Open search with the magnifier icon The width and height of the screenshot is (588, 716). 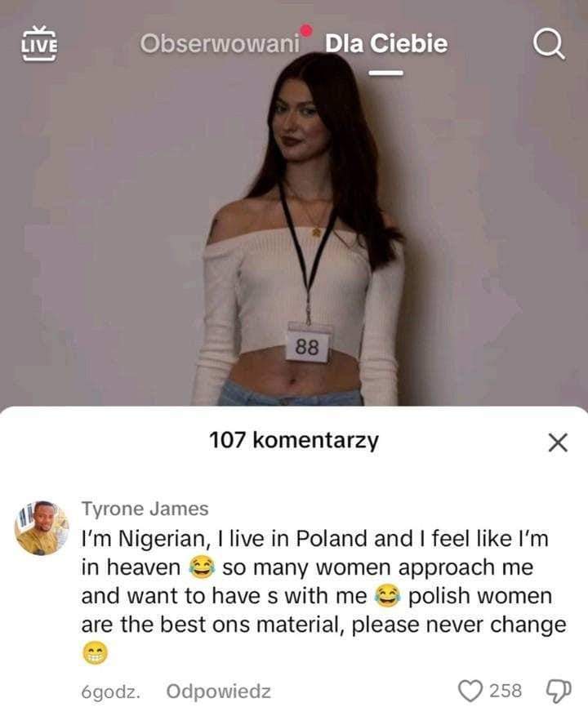click(x=549, y=44)
